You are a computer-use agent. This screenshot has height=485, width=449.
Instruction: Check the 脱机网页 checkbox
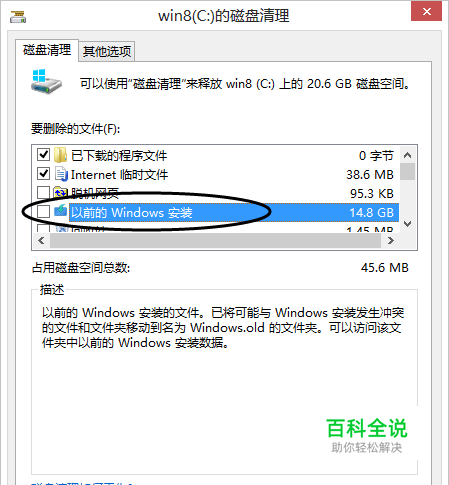pos(43,192)
